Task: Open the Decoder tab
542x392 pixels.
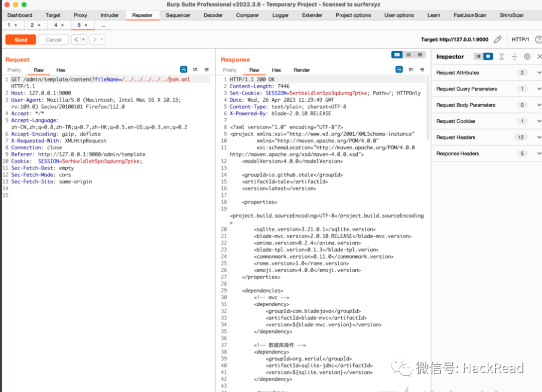Action: point(213,15)
